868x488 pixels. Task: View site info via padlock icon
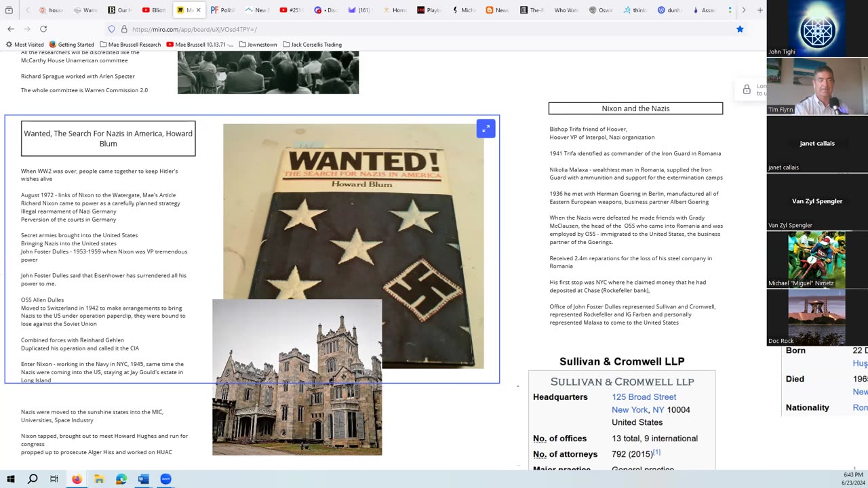124,29
